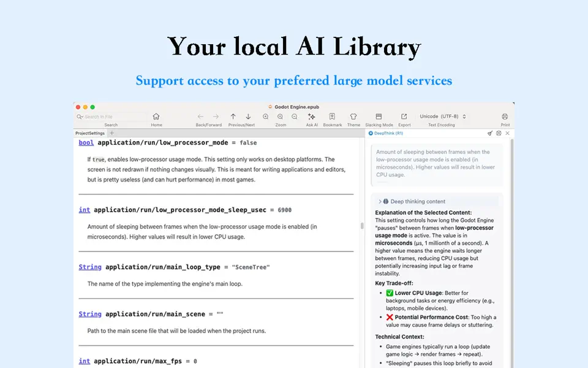
Task: Select the DeepThink (R1) panel tab
Action: point(388,133)
